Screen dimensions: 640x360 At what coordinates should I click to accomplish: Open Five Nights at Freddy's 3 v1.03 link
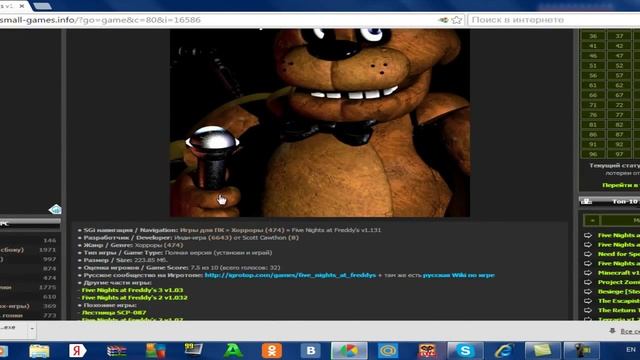tap(132, 290)
